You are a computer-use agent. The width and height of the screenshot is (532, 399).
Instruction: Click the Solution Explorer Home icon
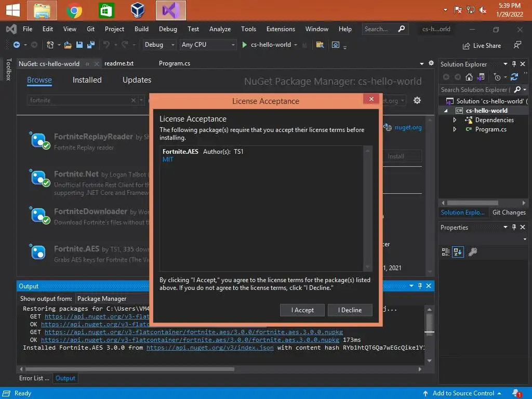469,77
